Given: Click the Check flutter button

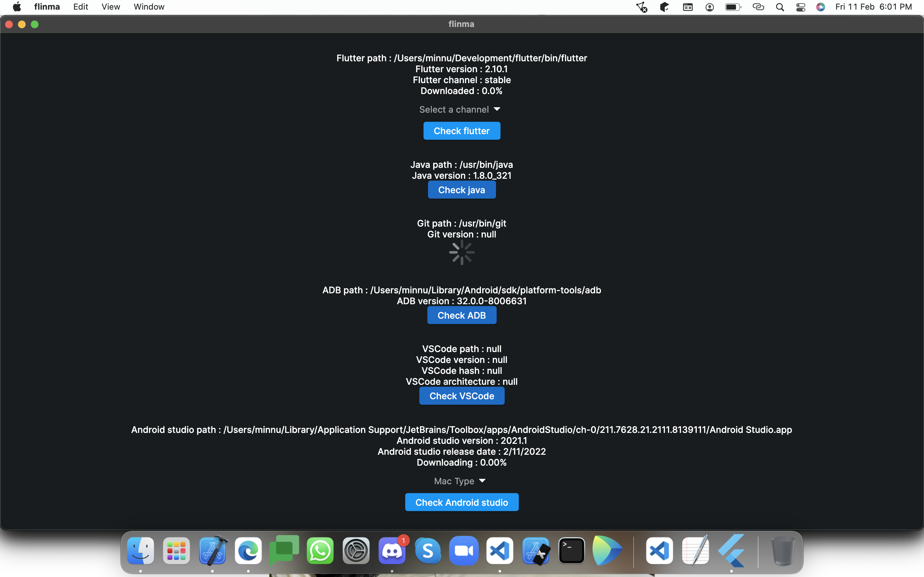Looking at the screenshot, I should 462,131.
